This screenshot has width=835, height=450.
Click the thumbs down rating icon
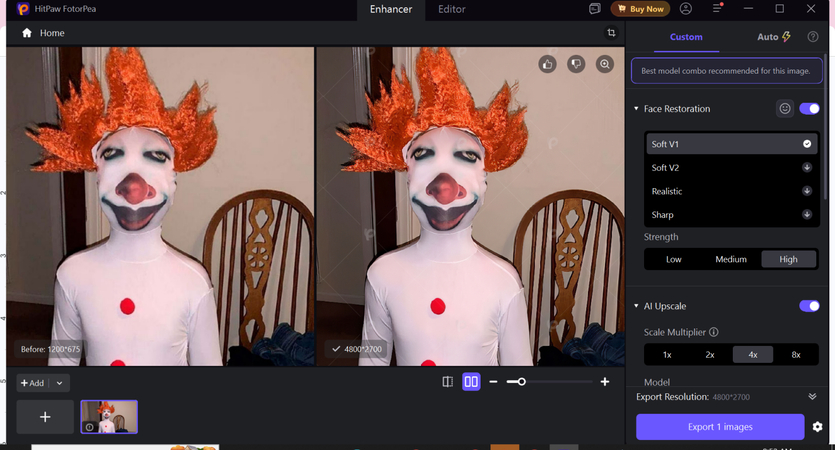click(576, 64)
